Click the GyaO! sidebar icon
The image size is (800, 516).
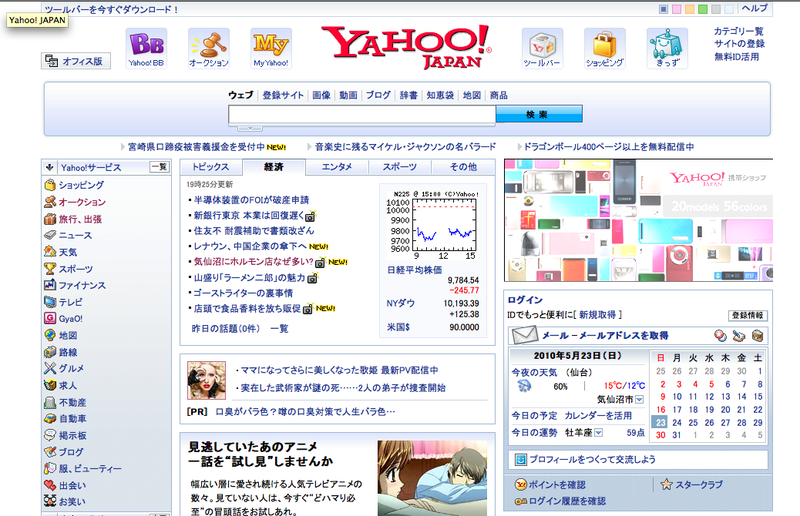click(49, 318)
